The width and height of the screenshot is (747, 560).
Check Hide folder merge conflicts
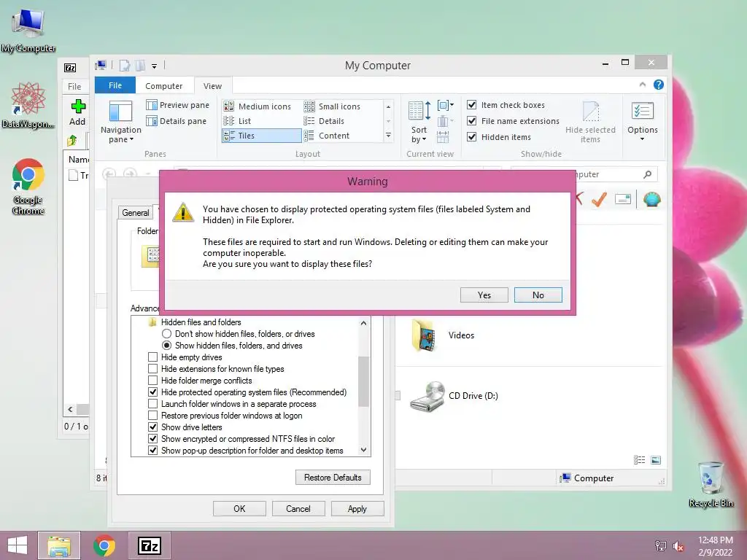[152, 381]
